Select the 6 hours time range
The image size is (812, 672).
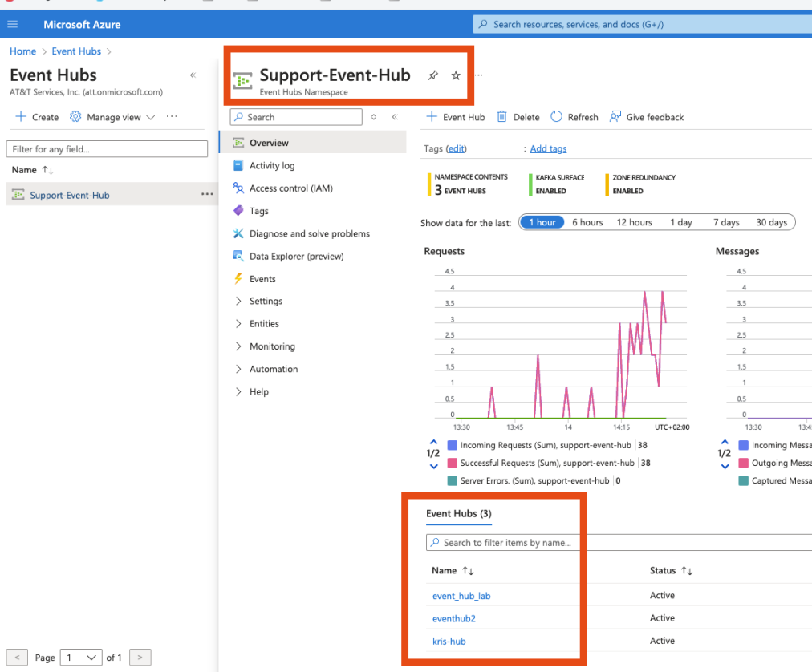587,222
